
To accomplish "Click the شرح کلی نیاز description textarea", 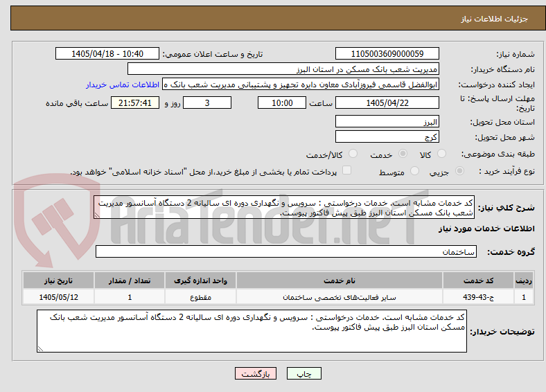I will pos(284,208).
